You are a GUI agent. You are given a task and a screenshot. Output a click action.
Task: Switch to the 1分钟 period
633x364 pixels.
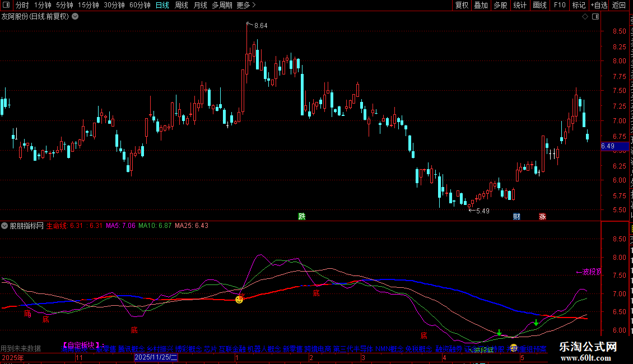(43, 5)
